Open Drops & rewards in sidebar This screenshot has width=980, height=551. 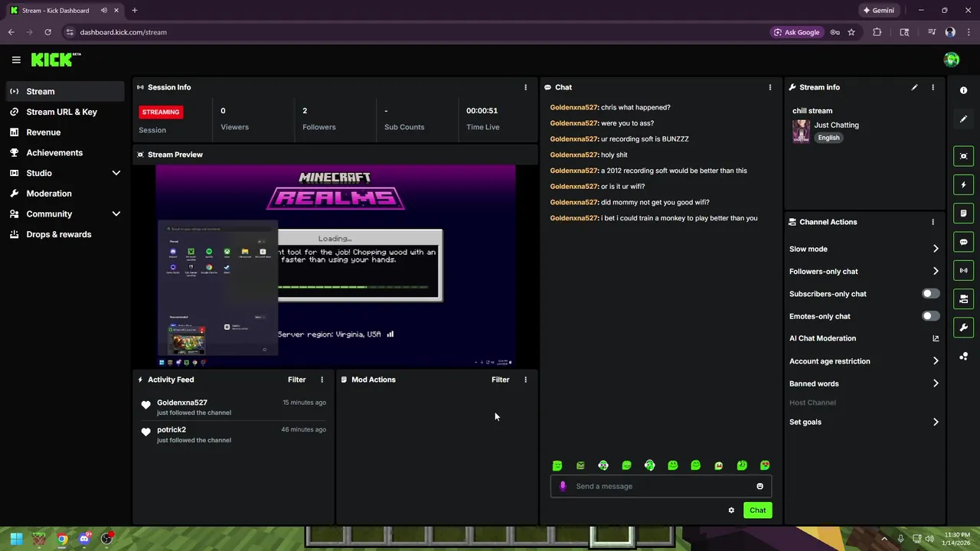[x=65, y=234]
